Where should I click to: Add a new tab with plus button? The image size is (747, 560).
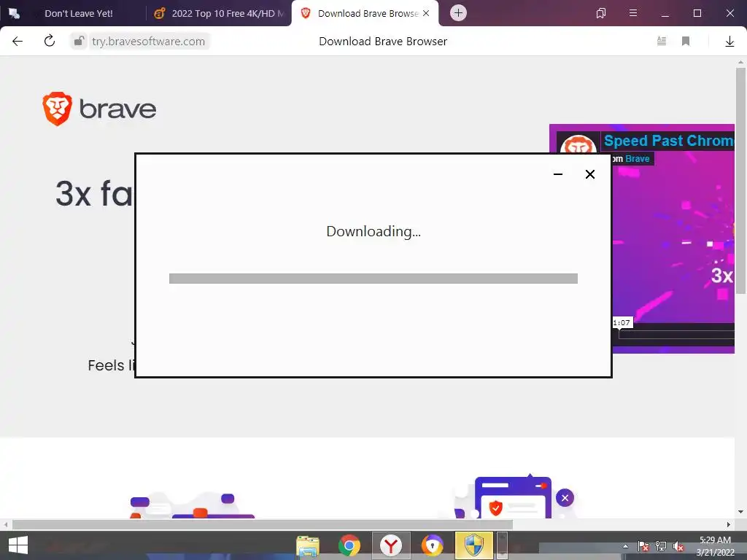pos(458,13)
